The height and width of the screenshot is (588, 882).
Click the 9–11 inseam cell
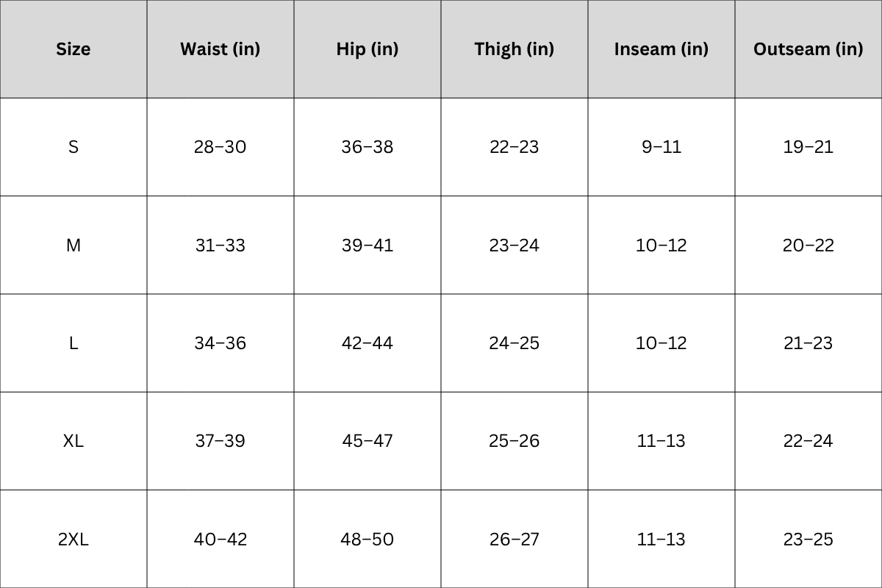point(661,147)
